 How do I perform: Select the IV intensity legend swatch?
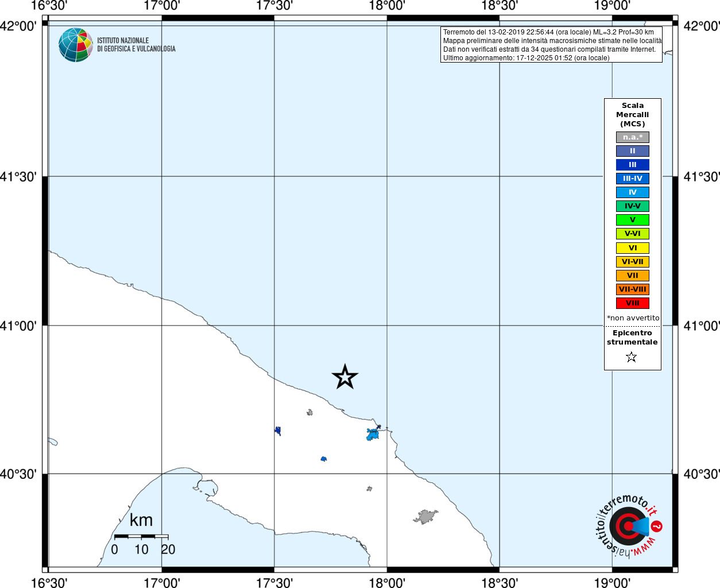[x=633, y=192]
